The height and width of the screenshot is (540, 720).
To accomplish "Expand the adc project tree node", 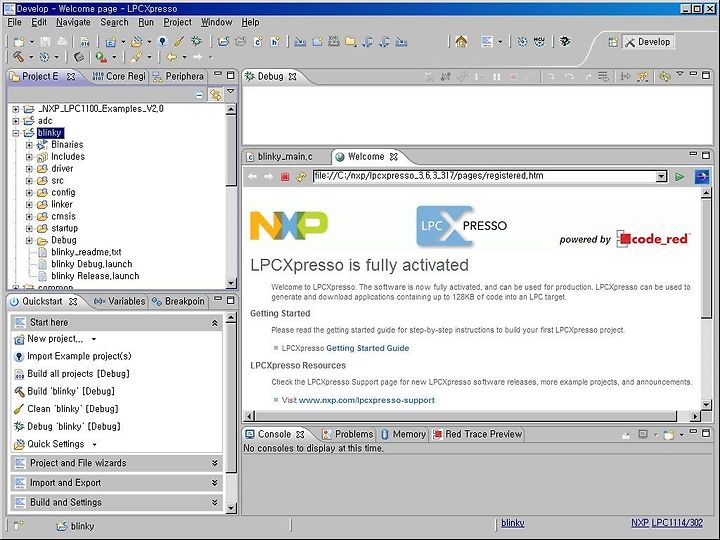I will coord(16,121).
